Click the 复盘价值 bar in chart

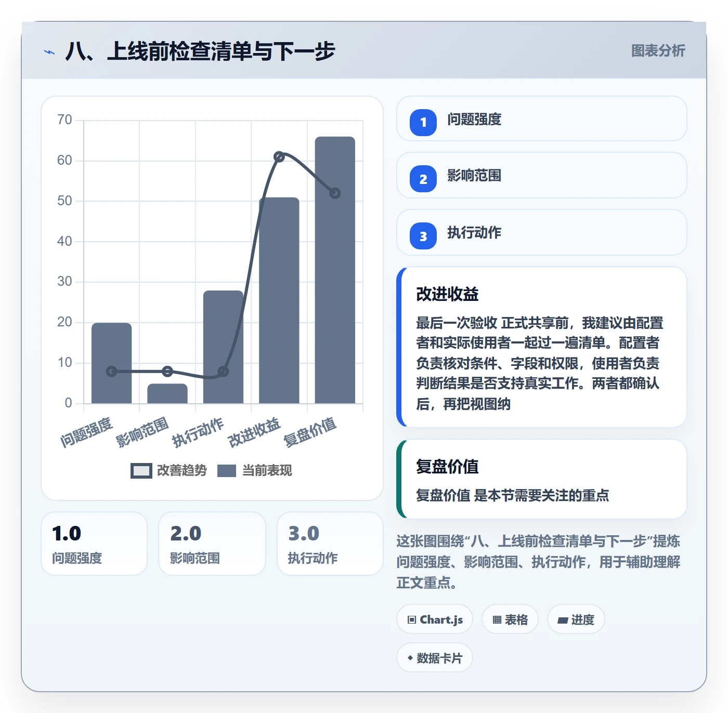(335, 270)
